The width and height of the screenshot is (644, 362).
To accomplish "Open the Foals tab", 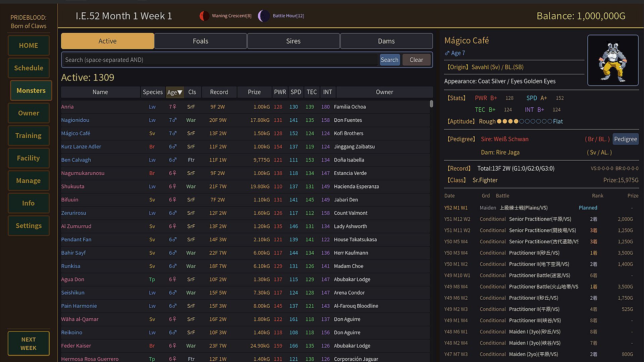I will [201, 41].
